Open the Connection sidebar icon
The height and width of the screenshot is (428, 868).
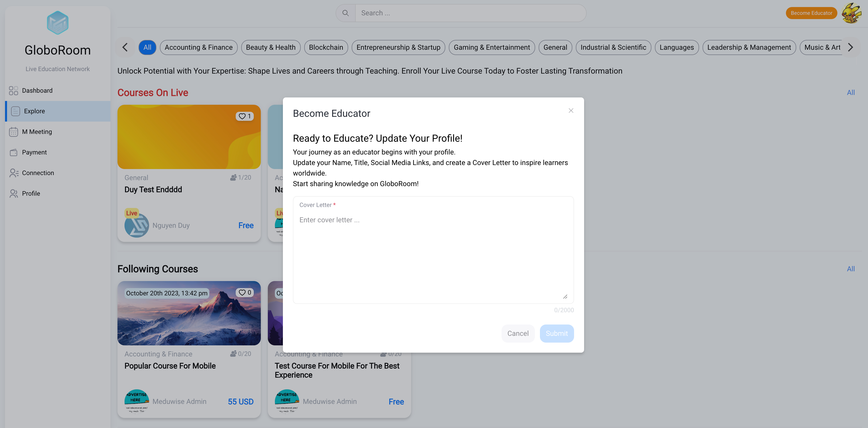pyautogui.click(x=14, y=173)
